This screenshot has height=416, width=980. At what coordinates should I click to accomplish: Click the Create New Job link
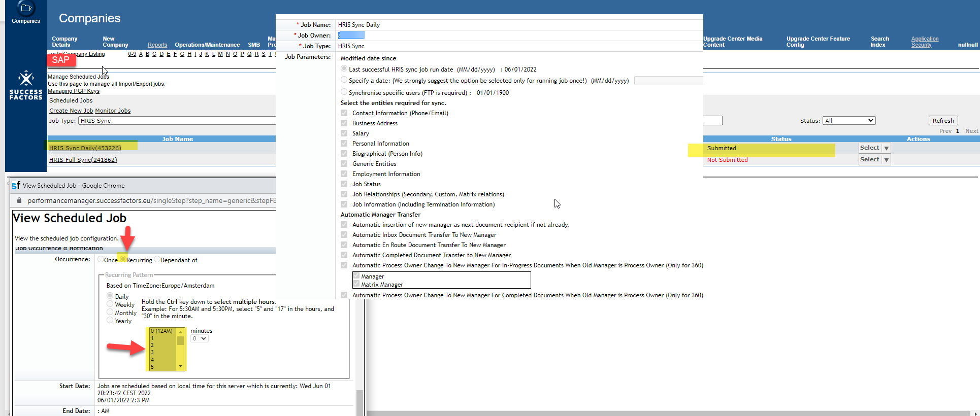(x=71, y=111)
